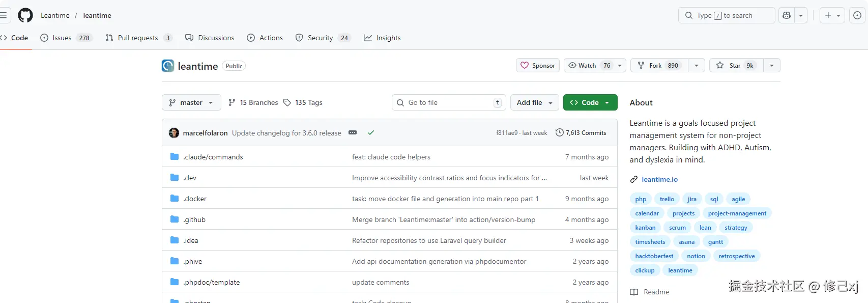The width and height of the screenshot is (868, 303).
Task: Select the php topic tag
Action: point(641,199)
